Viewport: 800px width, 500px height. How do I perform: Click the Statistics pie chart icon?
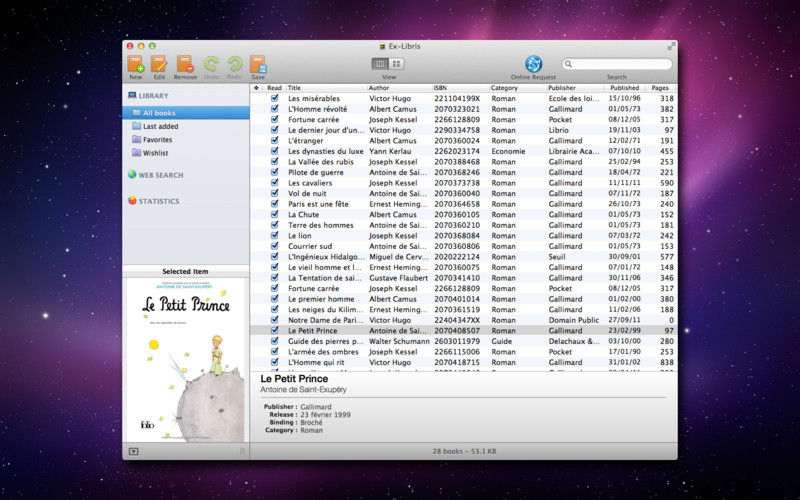132,201
